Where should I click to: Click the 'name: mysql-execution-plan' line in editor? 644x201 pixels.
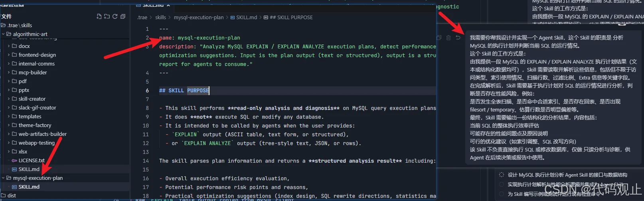[x=200, y=38]
